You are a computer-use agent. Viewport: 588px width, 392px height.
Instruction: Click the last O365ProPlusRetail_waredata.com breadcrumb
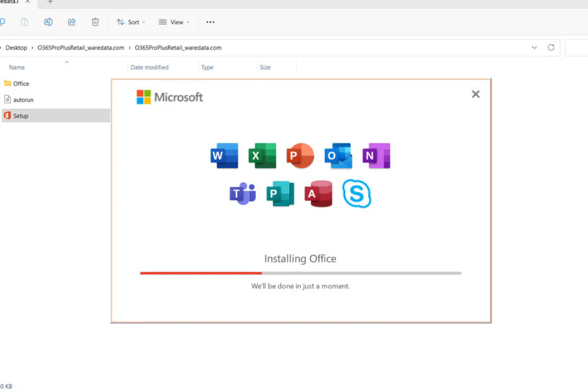(x=178, y=47)
